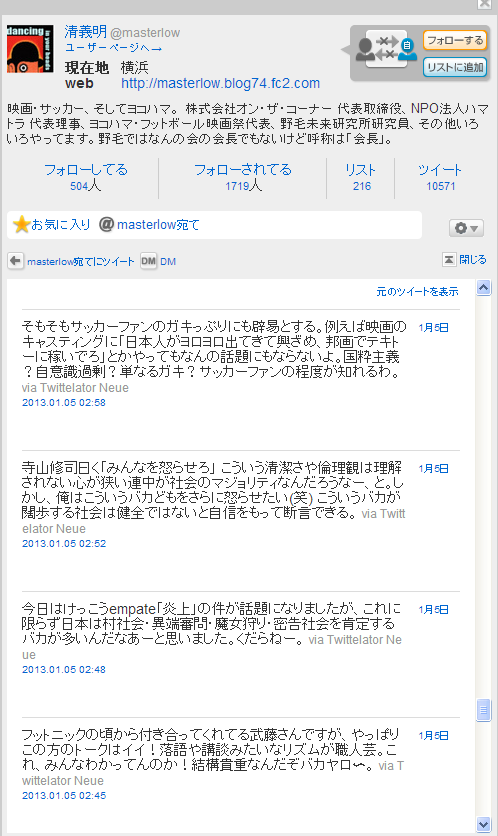Click the reply arrow icon for masterlow

click(15, 261)
